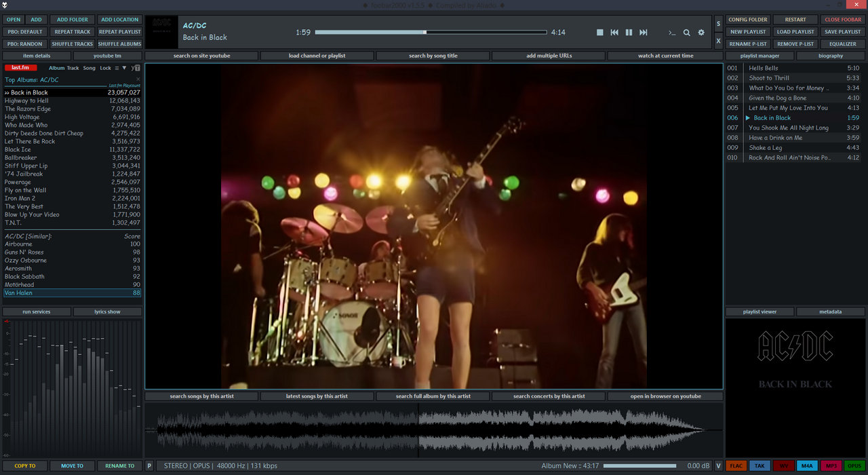
Task: Adjust the volume slider in status bar
Action: [x=639, y=466]
